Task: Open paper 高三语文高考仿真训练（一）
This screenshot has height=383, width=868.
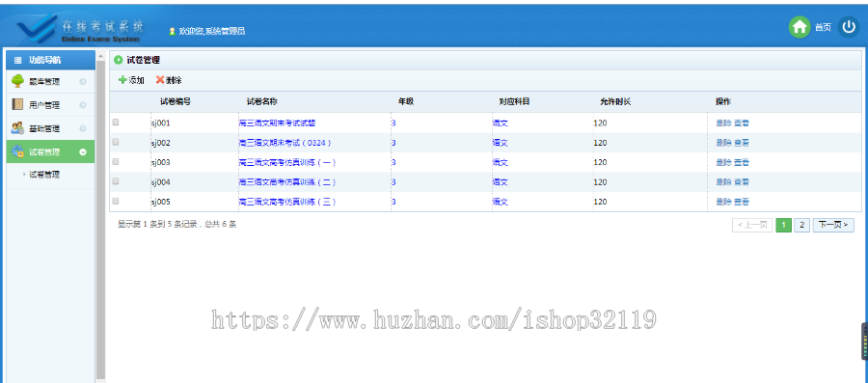Action: (x=287, y=162)
